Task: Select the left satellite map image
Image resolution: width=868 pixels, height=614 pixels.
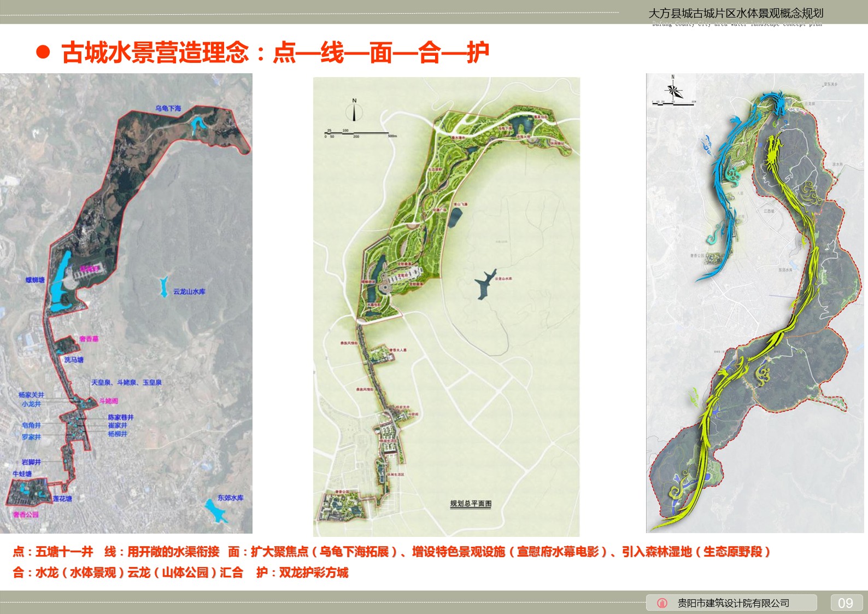Action: (x=126, y=303)
